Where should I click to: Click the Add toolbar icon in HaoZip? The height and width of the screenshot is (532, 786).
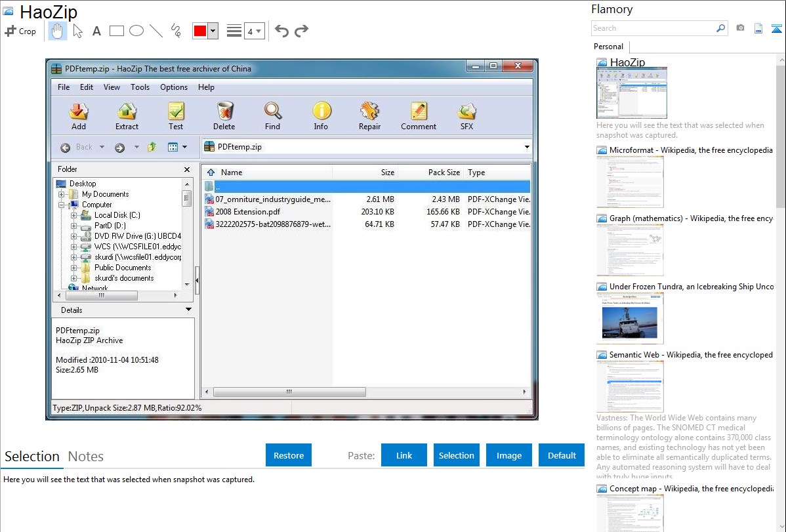[78, 116]
